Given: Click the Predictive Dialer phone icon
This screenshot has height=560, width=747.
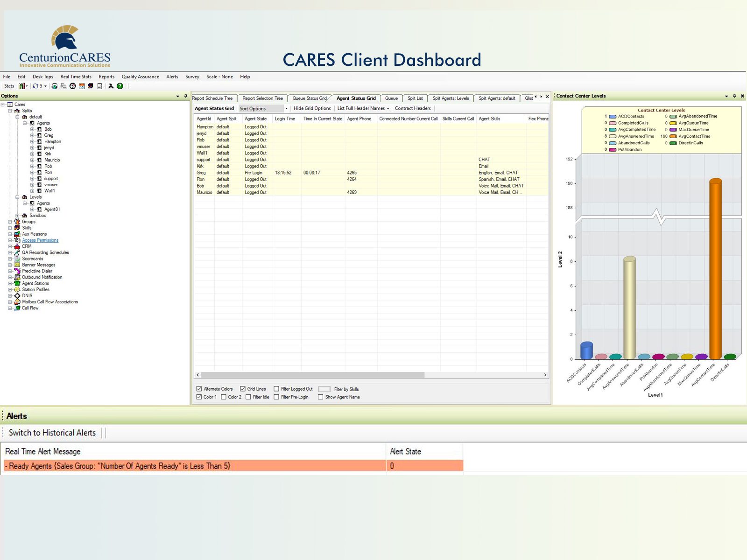Looking at the screenshot, I should pos(17,271).
